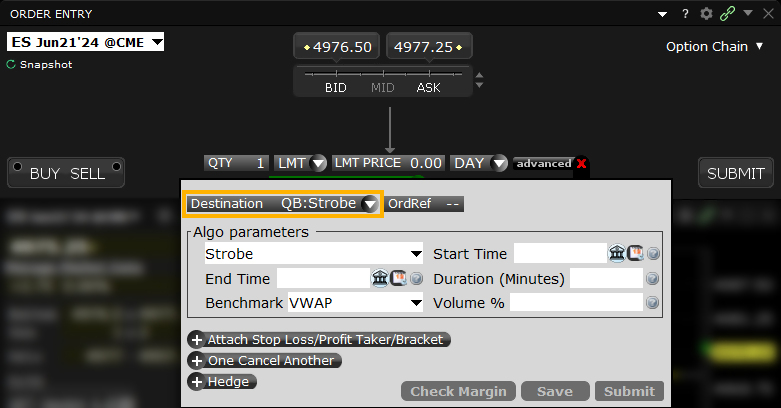Screen dimensions: 781x408
Task: Open the order entry settings gear
Action: pyautogui.click(x=706, y=14)
